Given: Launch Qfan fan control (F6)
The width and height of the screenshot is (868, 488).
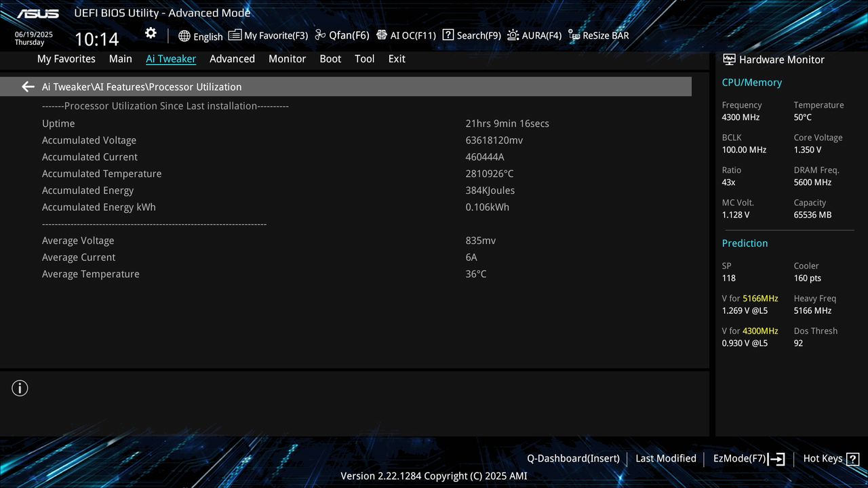Looking at the screenshot, I should pos(342,35).
